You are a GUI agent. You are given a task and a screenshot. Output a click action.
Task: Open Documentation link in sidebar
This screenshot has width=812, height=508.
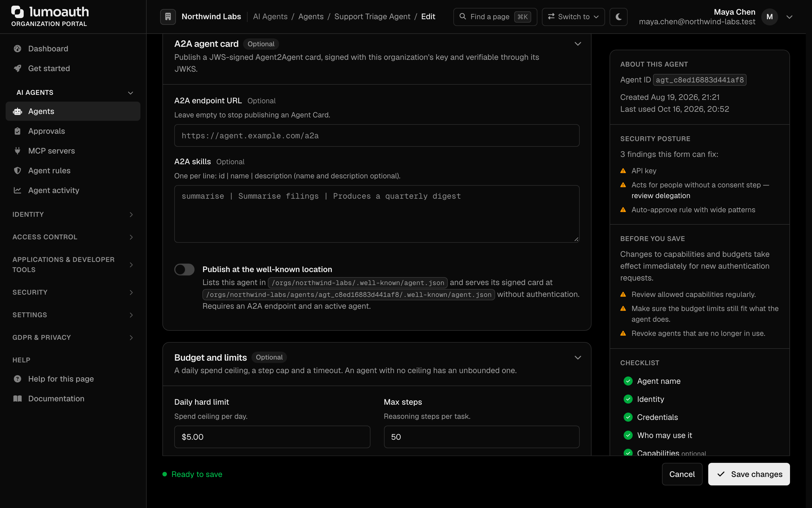pos(73,399)
